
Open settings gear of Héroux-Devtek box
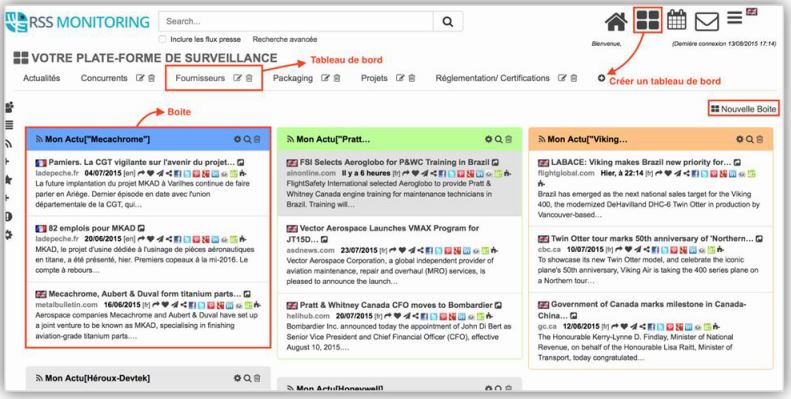pyautogui.click(x=237, y=378)
